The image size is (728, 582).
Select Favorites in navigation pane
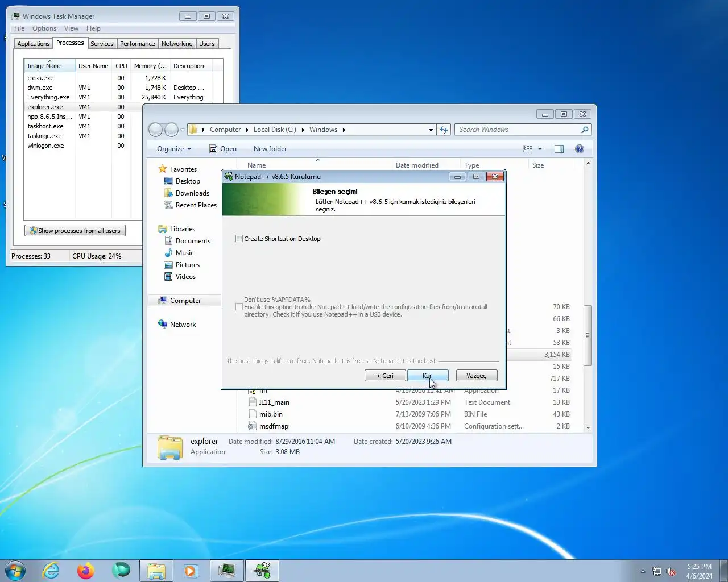pos(183,169)
